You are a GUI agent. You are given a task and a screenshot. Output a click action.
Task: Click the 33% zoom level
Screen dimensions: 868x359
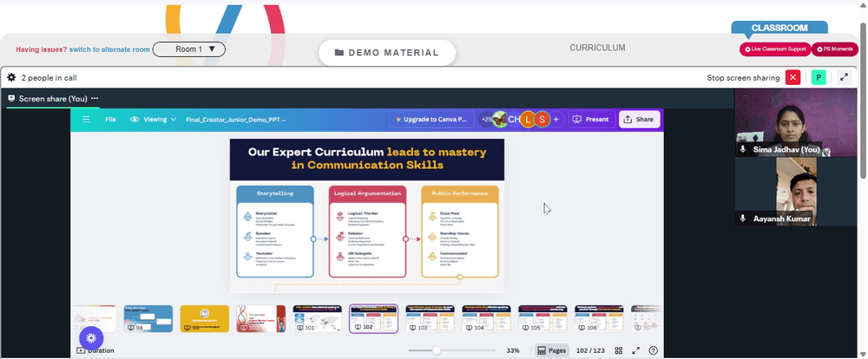[x=513, y=350]
